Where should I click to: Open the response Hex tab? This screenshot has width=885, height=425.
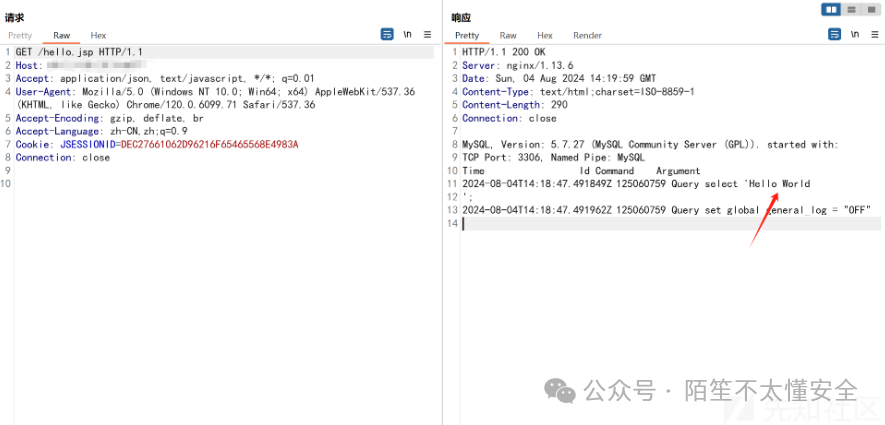point(545,35)
